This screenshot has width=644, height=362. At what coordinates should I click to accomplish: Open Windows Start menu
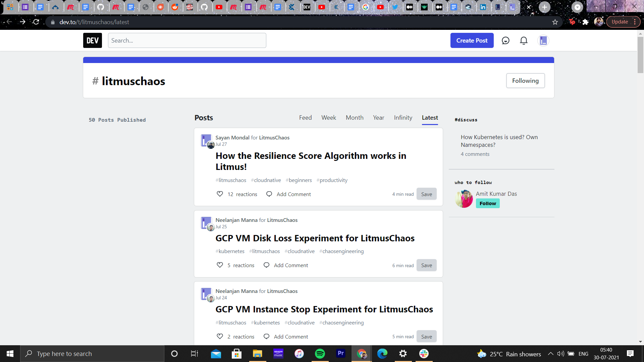pyautogui.click(x=10, y=354)
